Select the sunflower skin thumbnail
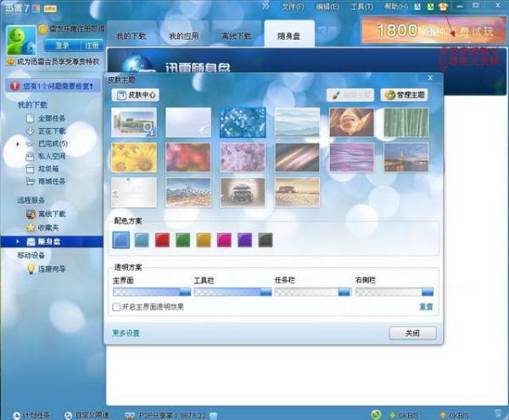 pyautogui.click(x=134, y=158)
